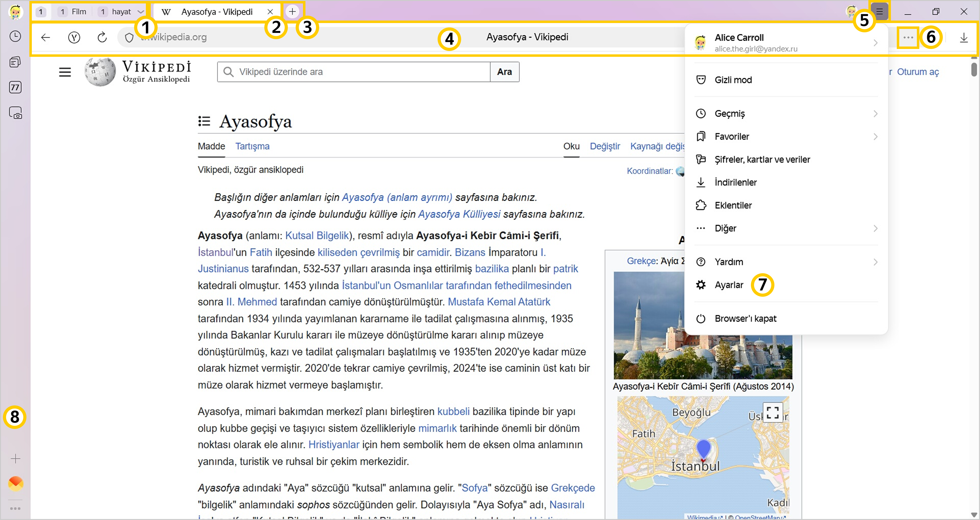Launch the screenshot tool in the sidebar
The image size is (980, 520).
pyautogui.click(x=15, y=113)
